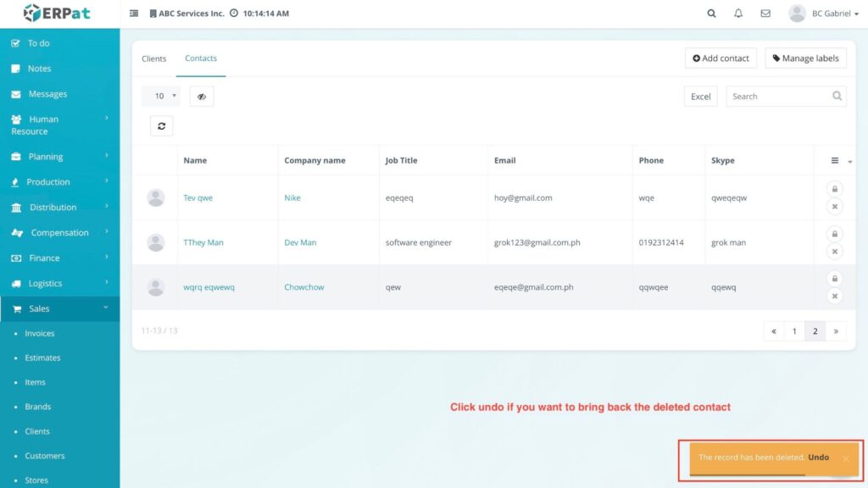Click the search magnifier icon in top bar
The height and width of the screenshot is (488, 868).
711,14
